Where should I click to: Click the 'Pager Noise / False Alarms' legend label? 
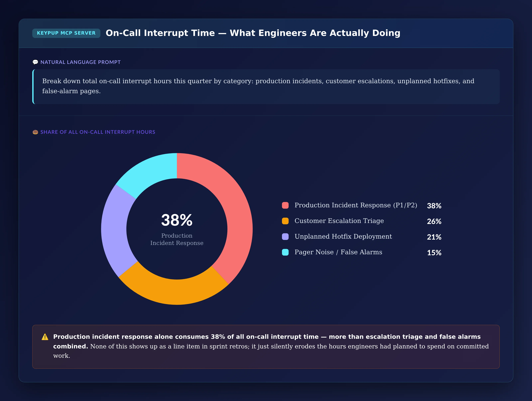(338, 252)
